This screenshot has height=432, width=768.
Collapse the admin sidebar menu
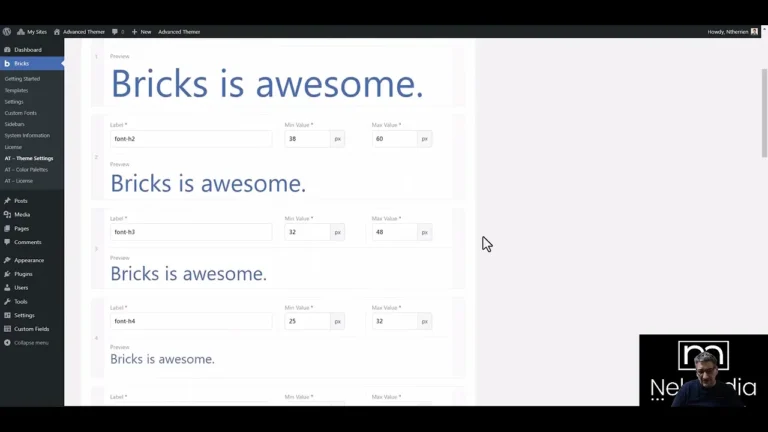[30, 342]
